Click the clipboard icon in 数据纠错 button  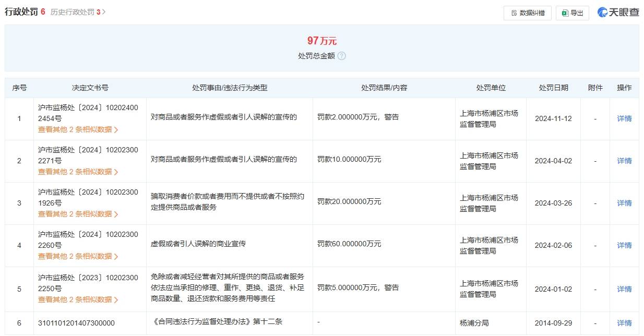(514, 13)
